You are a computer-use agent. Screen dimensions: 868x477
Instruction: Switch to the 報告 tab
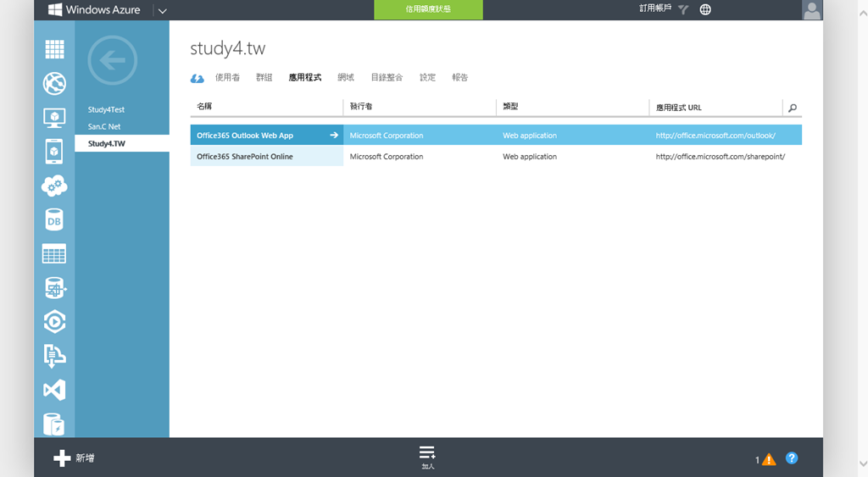(460, 77)
